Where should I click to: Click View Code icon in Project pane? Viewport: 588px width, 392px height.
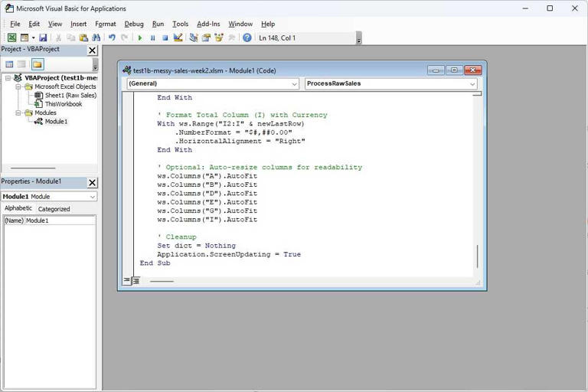(9, 64)
